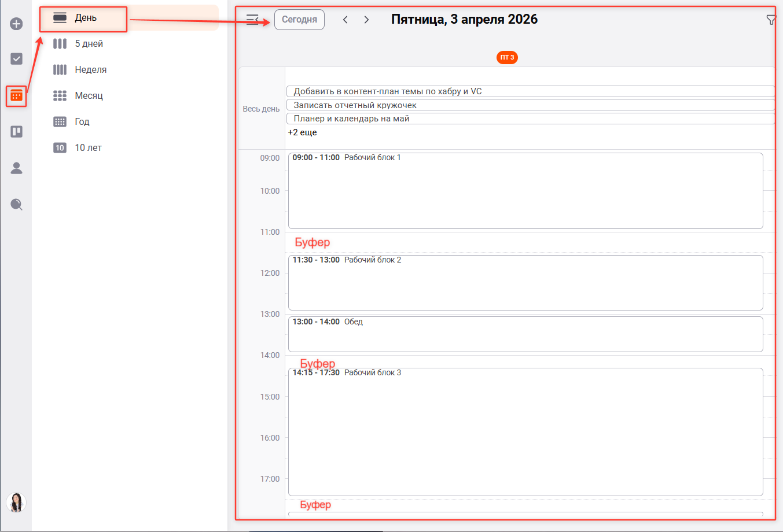Open the kanban board icon
783x532 pixels.
click(x=16, y=132)
